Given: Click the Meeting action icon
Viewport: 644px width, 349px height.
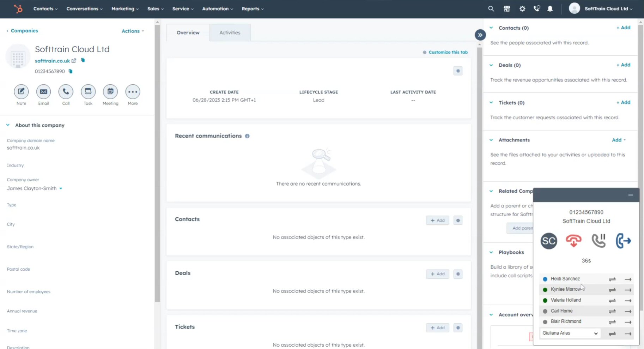Looking at the screenshot, I should click(x=110, y=92).
